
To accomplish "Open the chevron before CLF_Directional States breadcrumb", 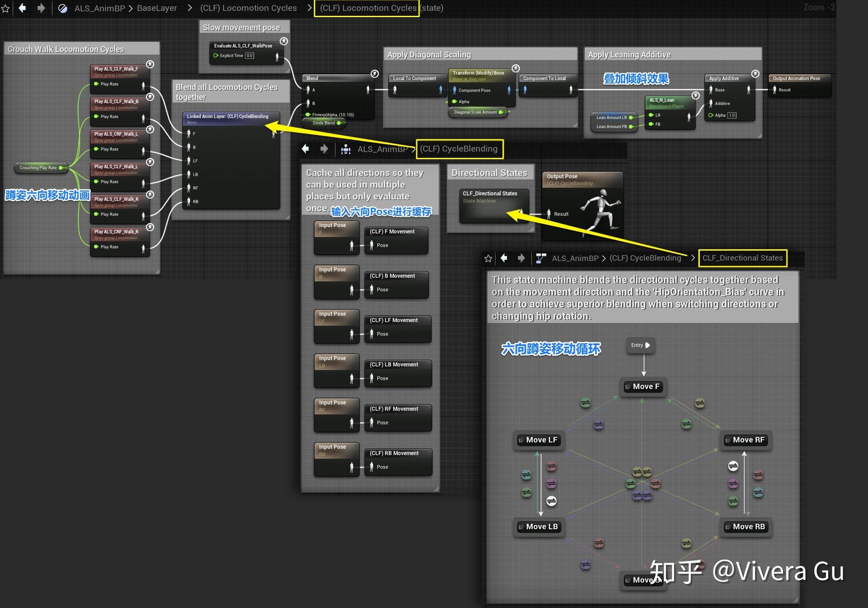I will [693, 258].
